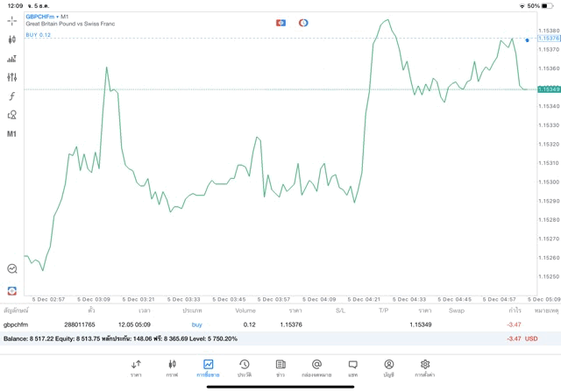
Task: Tap the battery indicator in status bar
Action: (547, 6)
